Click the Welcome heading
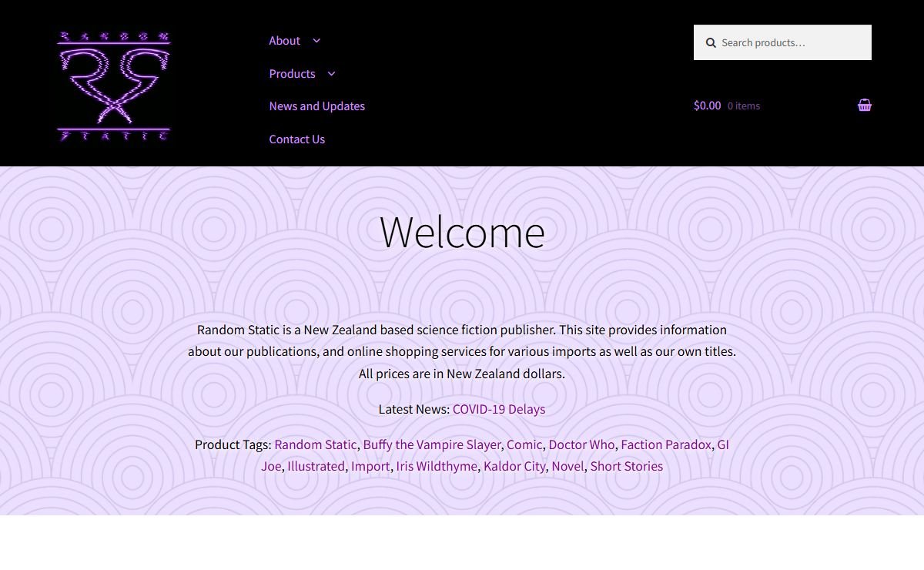This screenshot has width=924, height=570. tap(462, 231)
